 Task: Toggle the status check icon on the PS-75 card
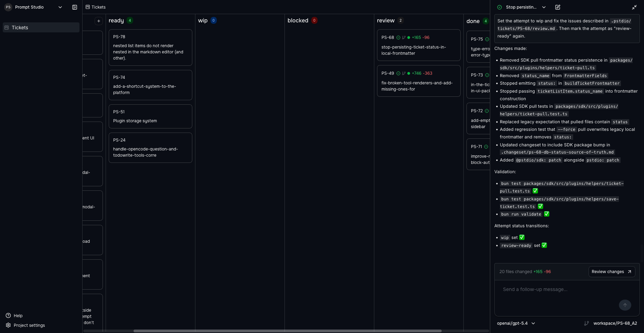487,39
